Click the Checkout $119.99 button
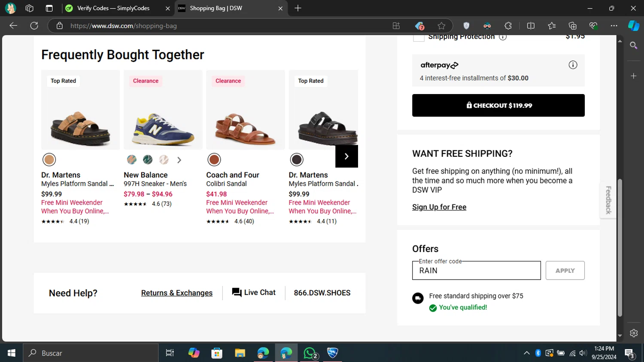 498,105
